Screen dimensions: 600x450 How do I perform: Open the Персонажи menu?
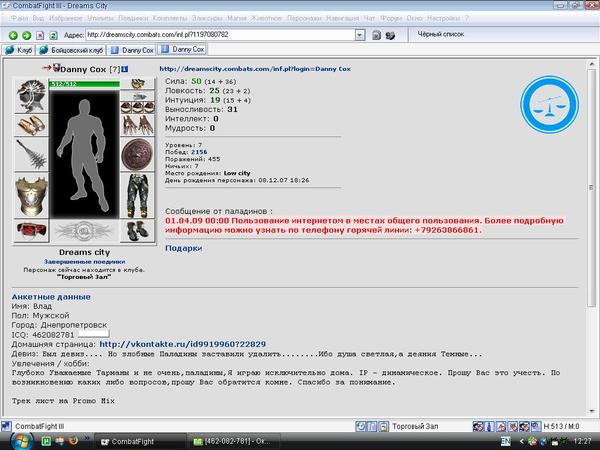point(303,18)
